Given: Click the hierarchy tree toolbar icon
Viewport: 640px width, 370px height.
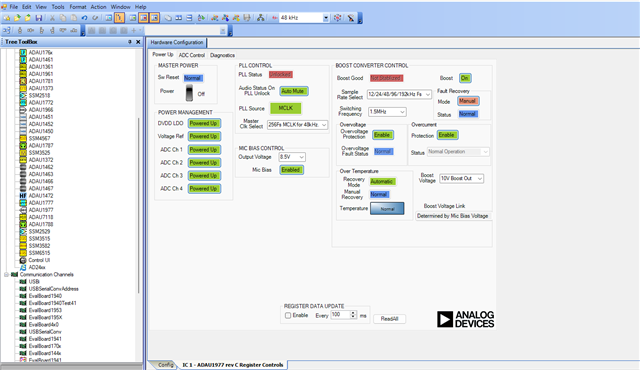Looking at the screenshot, I should 260,18.
